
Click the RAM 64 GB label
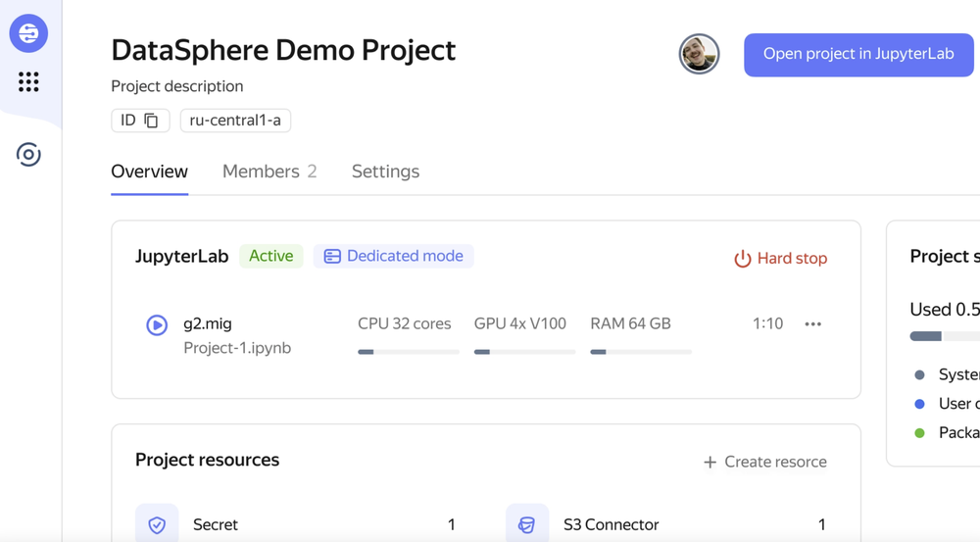click(630, 323)
